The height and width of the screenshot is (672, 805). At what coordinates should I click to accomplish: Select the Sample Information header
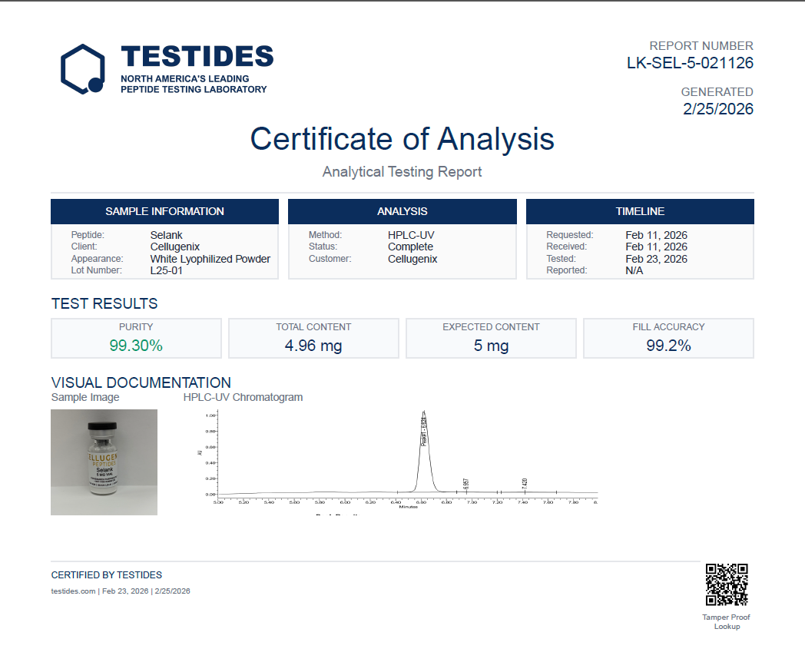click(164, 211)
